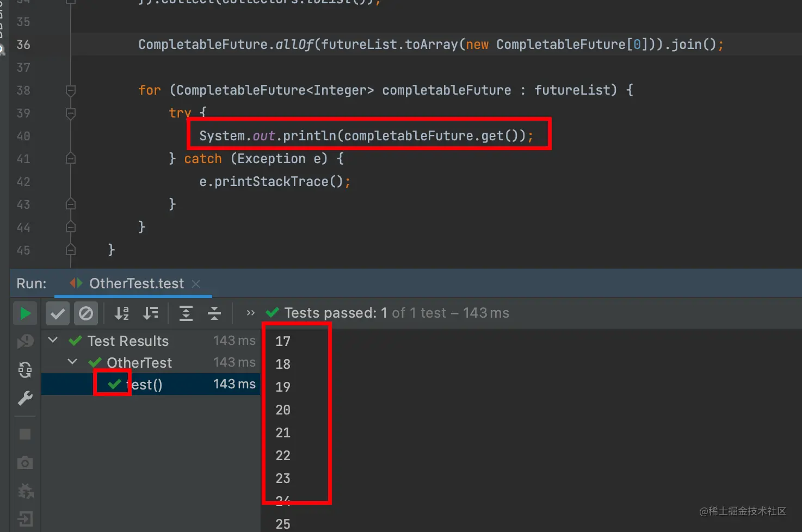Click line number 40 in gutter

[23, 136]
